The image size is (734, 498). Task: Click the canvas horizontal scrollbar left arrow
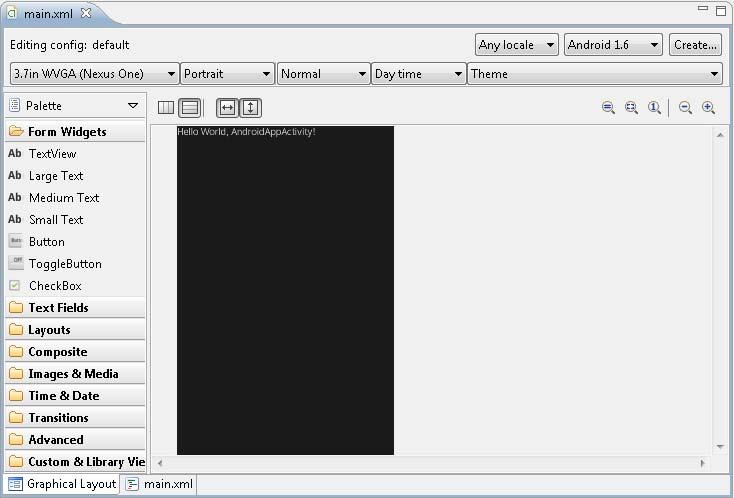pyautogui.click(x=160, y=463)
